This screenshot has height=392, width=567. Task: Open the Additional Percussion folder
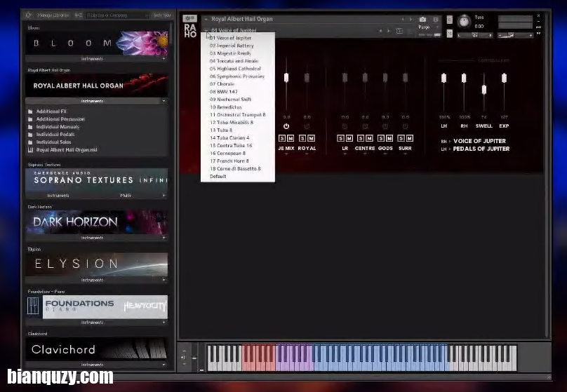[60, 119]
